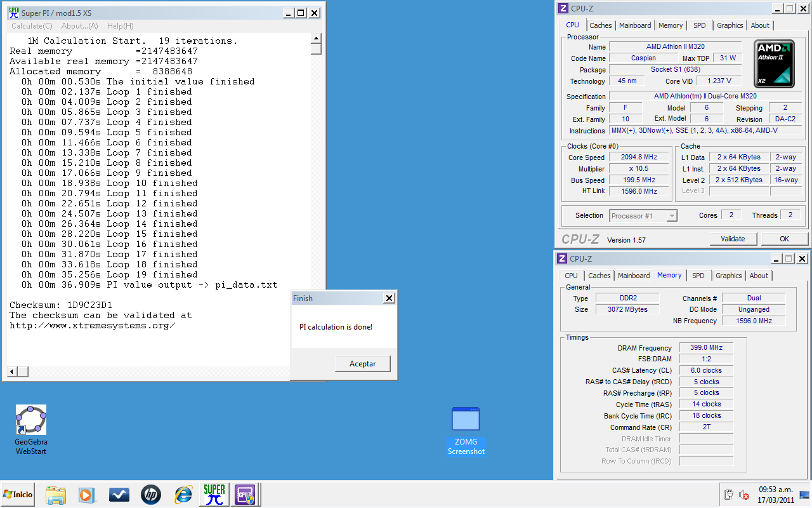Viewport: 812px width, 508px height.
Task: Click the AMD Athlon II M320 name field
Action: click(675, 47)
